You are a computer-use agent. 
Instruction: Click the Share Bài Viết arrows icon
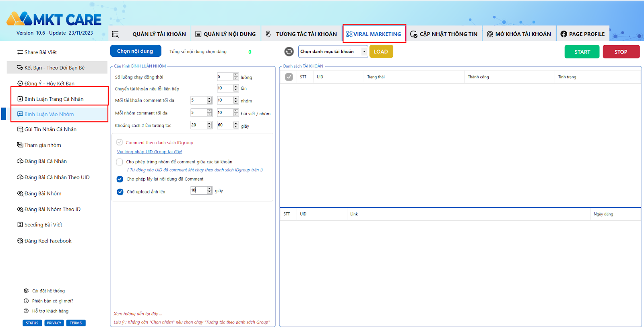point(20,52)
